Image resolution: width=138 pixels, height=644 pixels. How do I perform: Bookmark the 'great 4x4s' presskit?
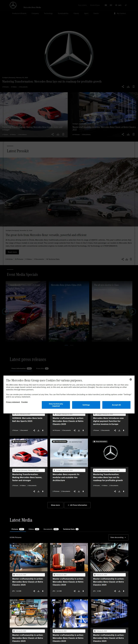click(131, 259)
